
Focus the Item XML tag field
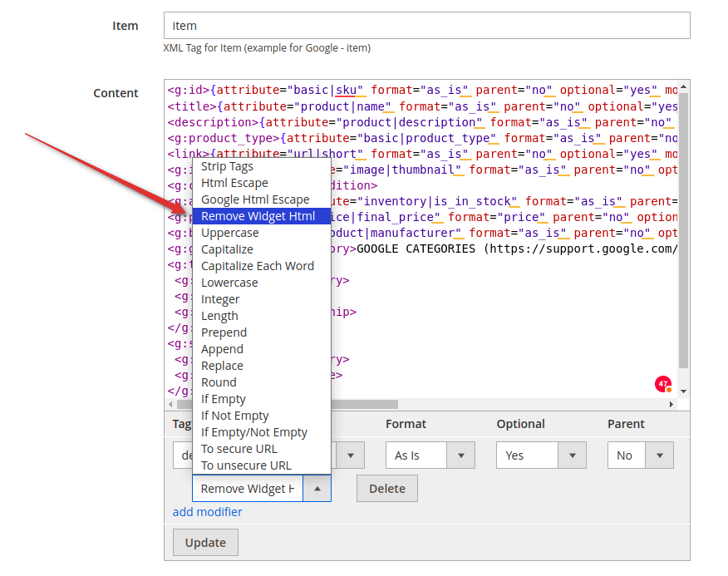(x=426, y=26)
